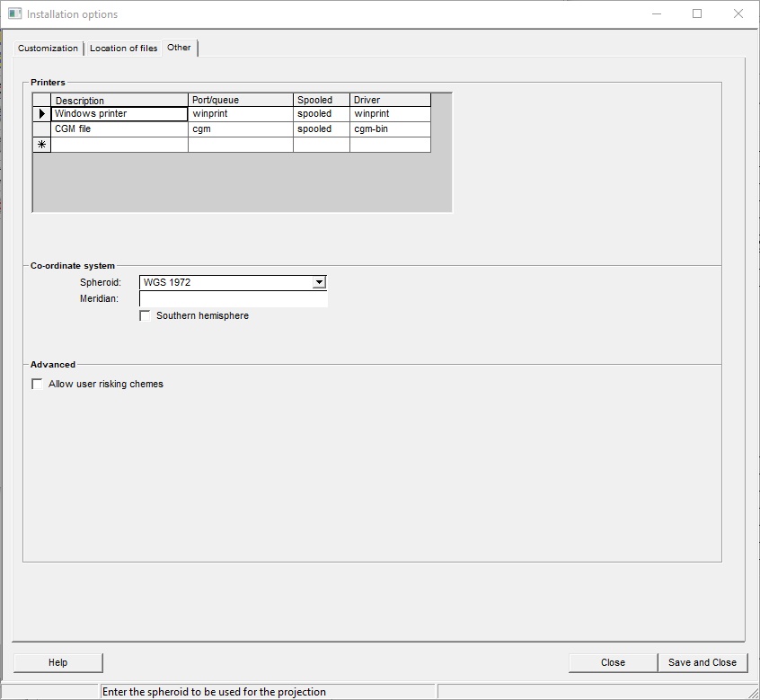Maximize the Installation options window

coord(697,14)
